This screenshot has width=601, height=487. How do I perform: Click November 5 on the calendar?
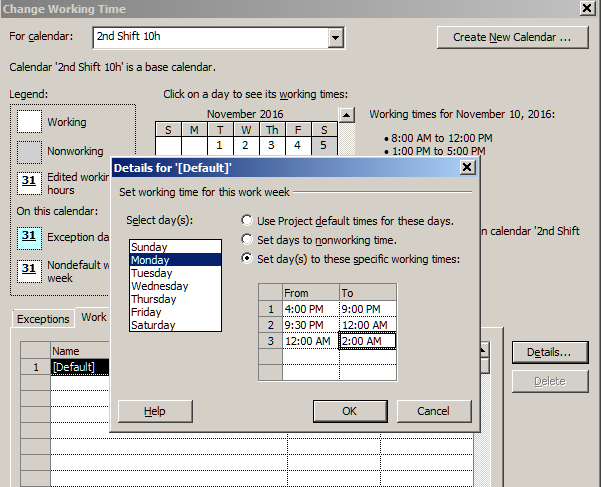click(x=324, y=145)
